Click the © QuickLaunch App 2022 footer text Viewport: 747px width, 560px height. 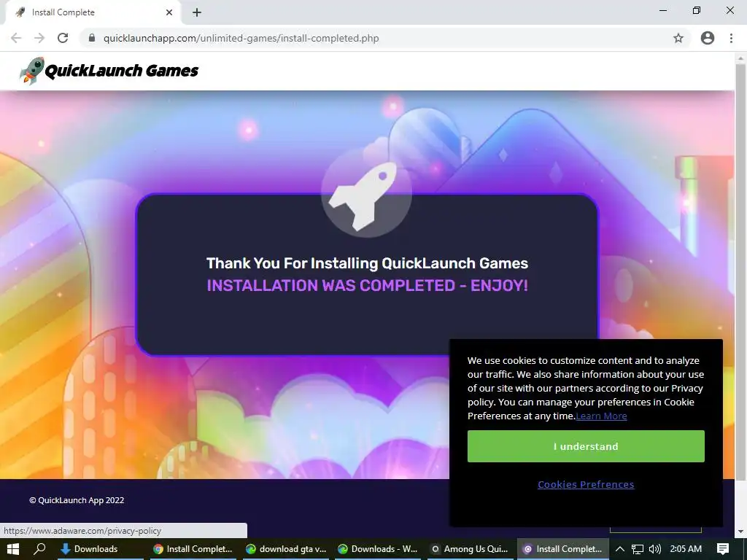77,500
